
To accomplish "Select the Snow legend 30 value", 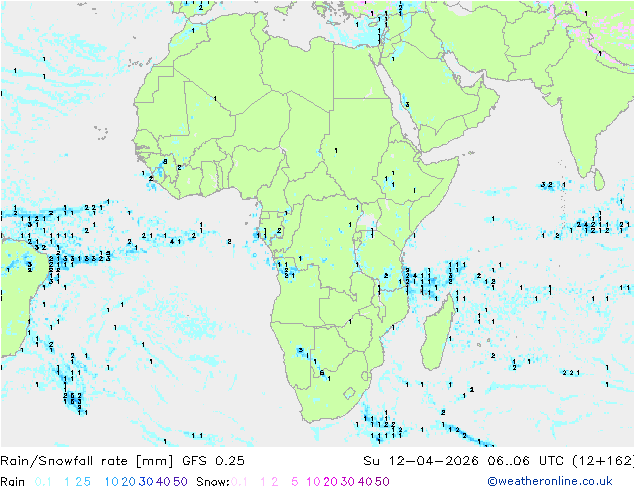I will pos(348,482).
